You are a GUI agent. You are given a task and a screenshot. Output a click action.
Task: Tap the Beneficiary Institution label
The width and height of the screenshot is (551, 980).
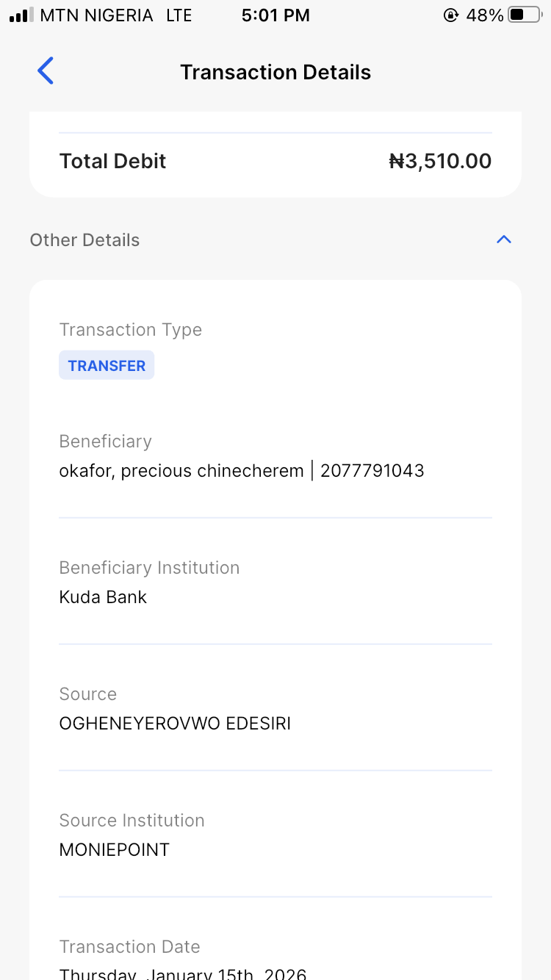[149, 567]
